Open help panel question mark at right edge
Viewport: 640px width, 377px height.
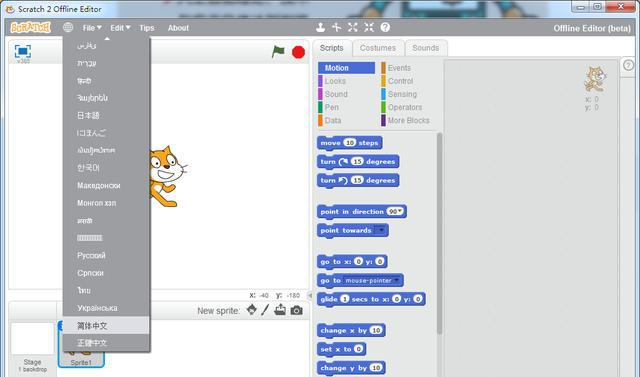pyautogui.click(x=629, y=65)
